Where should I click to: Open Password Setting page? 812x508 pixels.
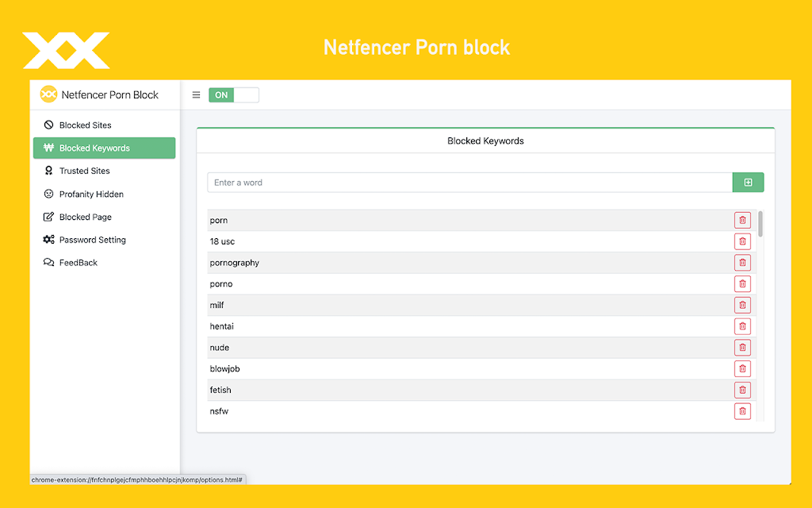coord(104,240)
